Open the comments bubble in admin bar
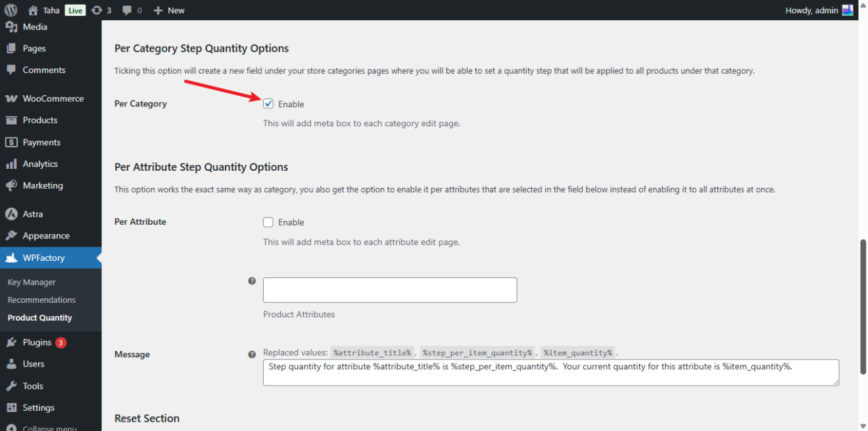Screen dimensions: 868x431 (129, 10)
